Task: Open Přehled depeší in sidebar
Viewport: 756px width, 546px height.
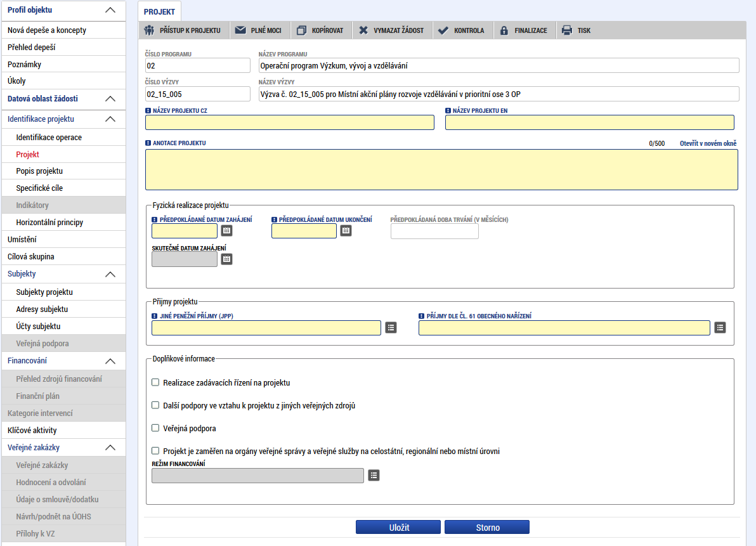Action: (63, 47)
